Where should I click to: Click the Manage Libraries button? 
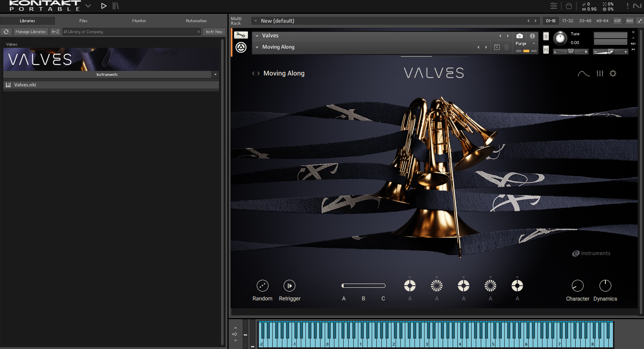31,32
